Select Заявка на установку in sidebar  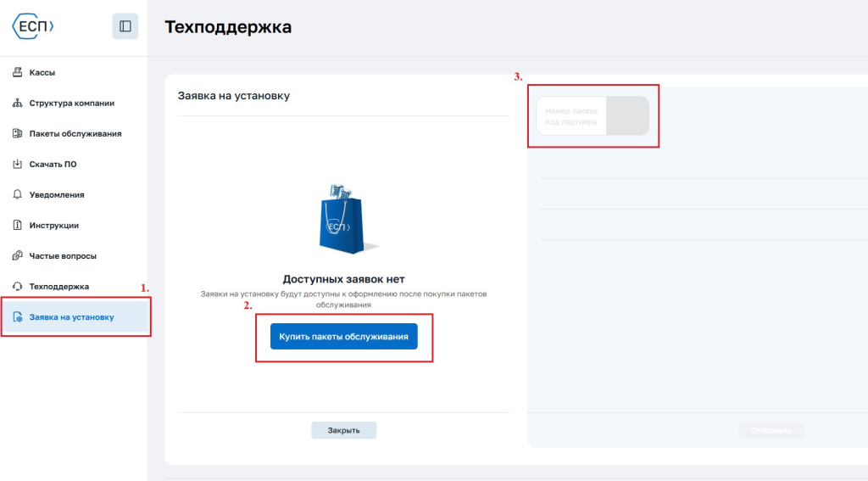tap(74, 317)
